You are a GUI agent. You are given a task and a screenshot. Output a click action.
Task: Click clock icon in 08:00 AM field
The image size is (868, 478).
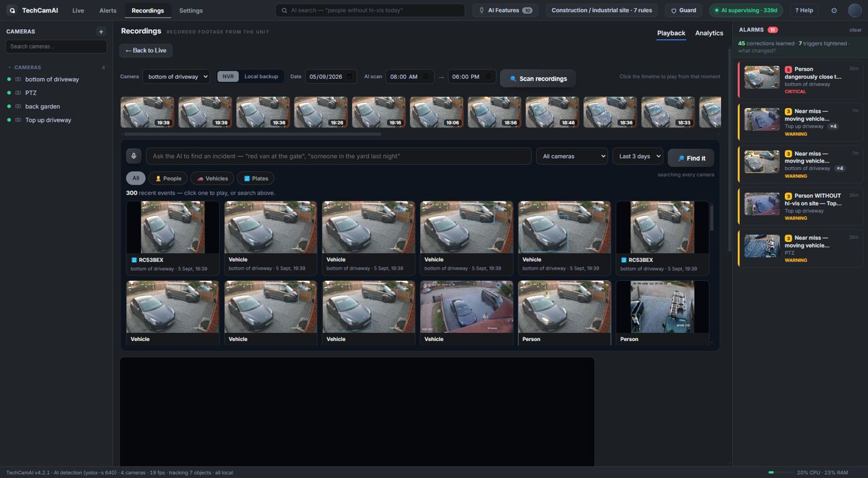pos(426,77)
